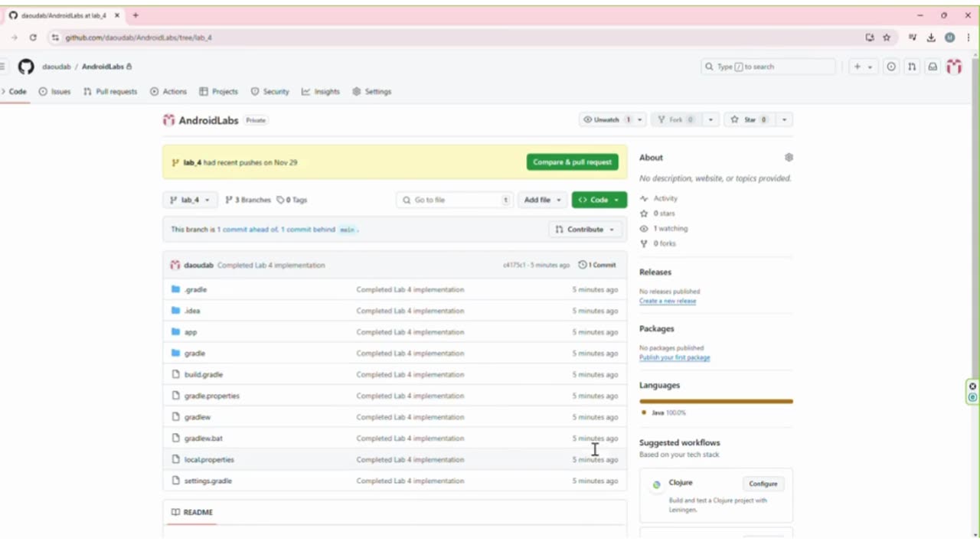980x551 pixels.
Task: Switch to Actions tab
Action: pos(168,92)
